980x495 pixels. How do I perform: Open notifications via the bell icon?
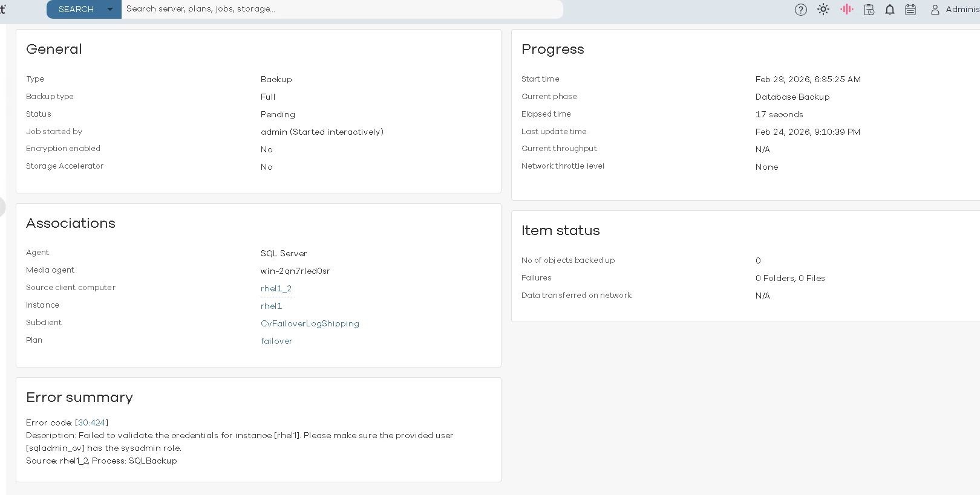pyautogui.click(x=890, y=10)
